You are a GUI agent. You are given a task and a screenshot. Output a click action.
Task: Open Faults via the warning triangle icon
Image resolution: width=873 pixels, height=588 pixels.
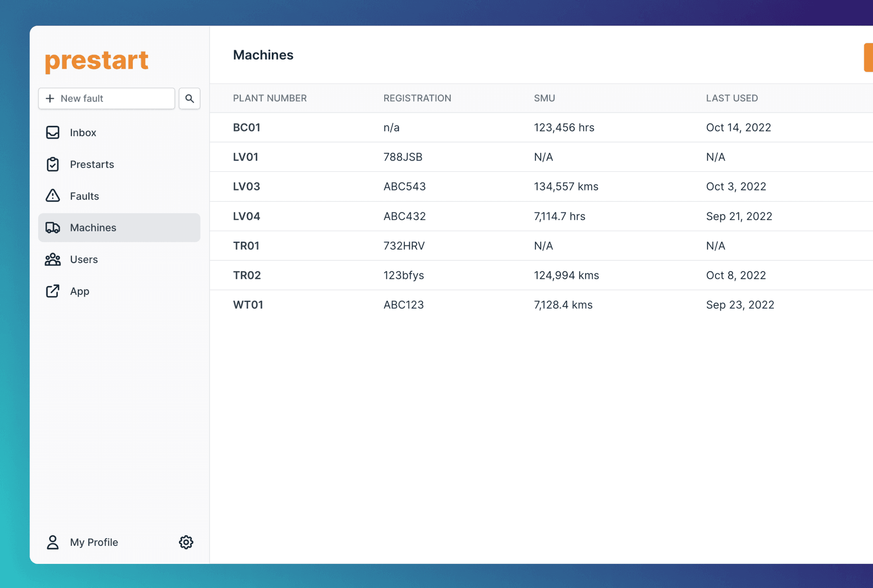pos(53,196)
